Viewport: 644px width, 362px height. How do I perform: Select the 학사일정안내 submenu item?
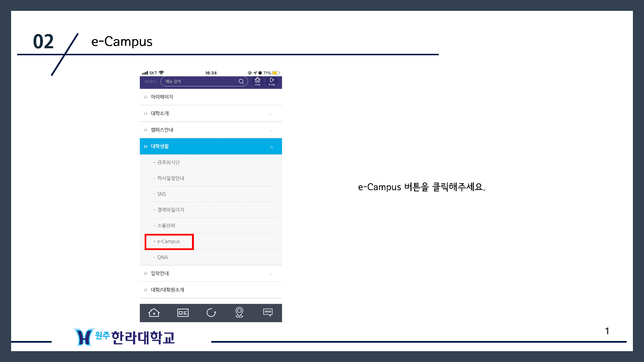click(170, 178)
